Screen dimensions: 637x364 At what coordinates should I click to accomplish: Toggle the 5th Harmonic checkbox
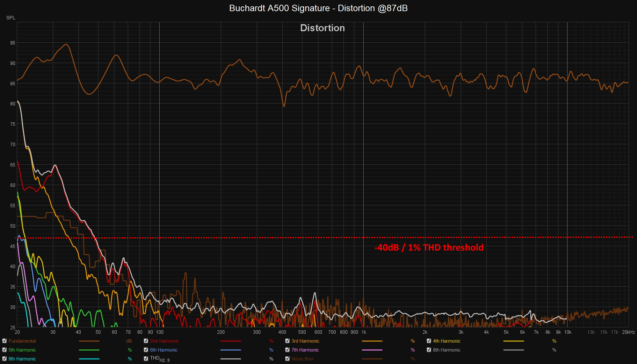point(4,350)
